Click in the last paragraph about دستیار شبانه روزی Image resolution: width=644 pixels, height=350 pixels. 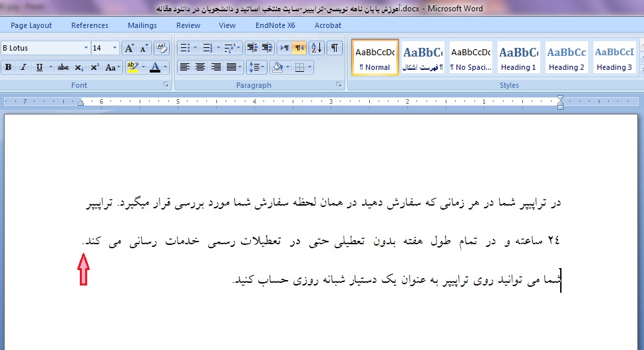tap(397, 280)
